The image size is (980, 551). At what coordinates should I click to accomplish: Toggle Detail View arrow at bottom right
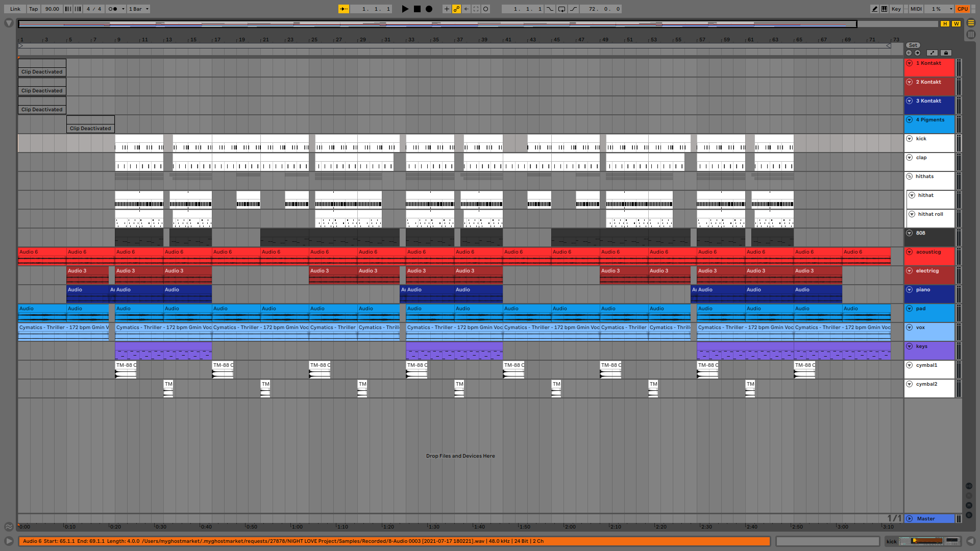click(970, 541)
